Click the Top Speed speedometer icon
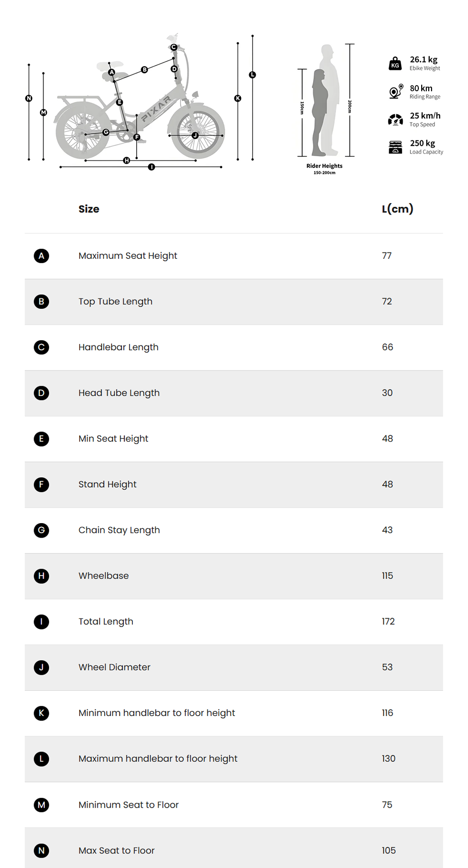The image size is (468, 868). (395, 120)
